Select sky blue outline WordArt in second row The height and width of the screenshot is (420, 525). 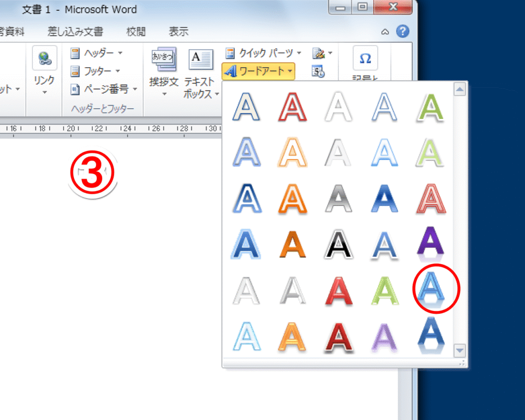[x=385, y=152]
